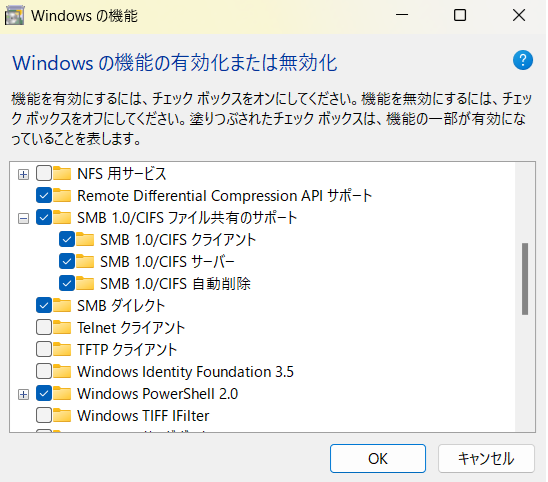Select Windows PowerShell 2.0 list item
The height and width of the screenshot is (482, 548).
click(x=158, y=394)
